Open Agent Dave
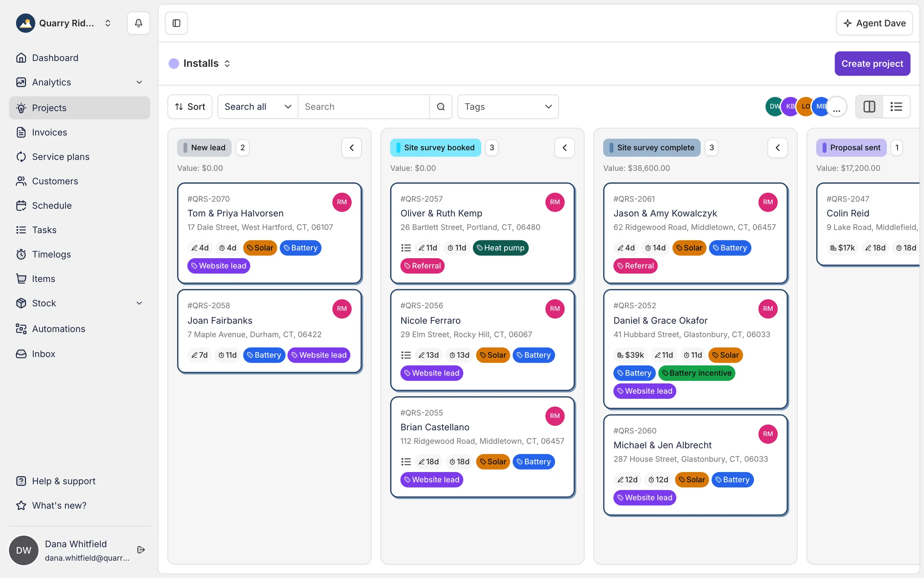924x578 pixels. [x=874, y=23]
